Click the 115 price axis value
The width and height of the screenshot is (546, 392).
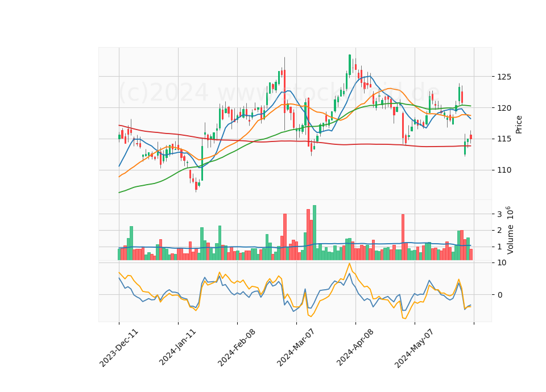pyautogui.click(x=504, y=139)
